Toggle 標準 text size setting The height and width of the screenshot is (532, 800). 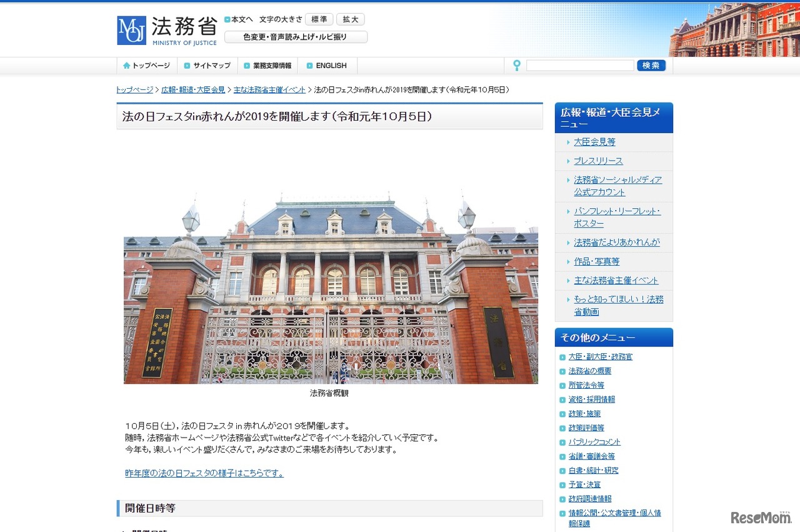[319, 19]
